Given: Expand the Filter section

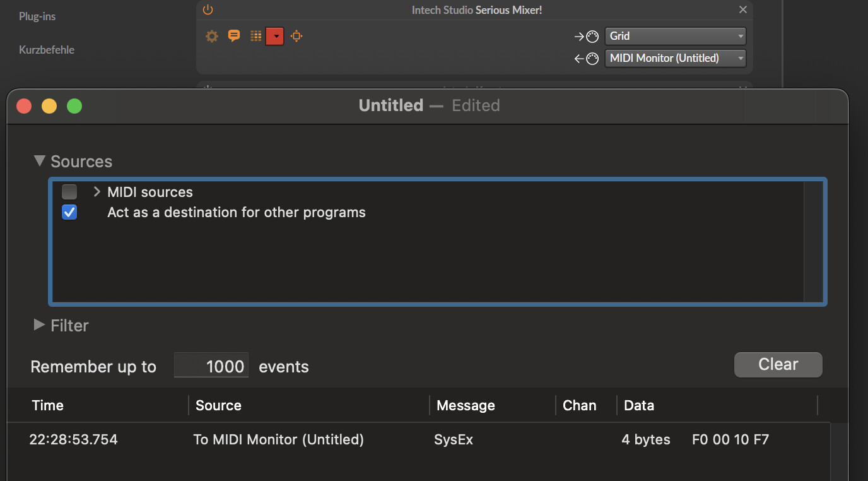Looking at the screenshot, I should coord(40,325).
